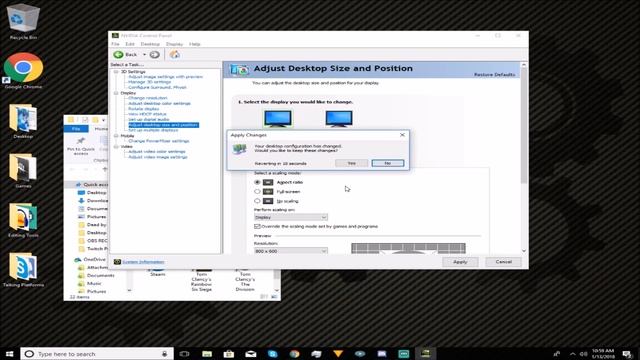Open the Action Center notification icon
Viewport: 640px width, 360px height.
[x=627, y=353]
